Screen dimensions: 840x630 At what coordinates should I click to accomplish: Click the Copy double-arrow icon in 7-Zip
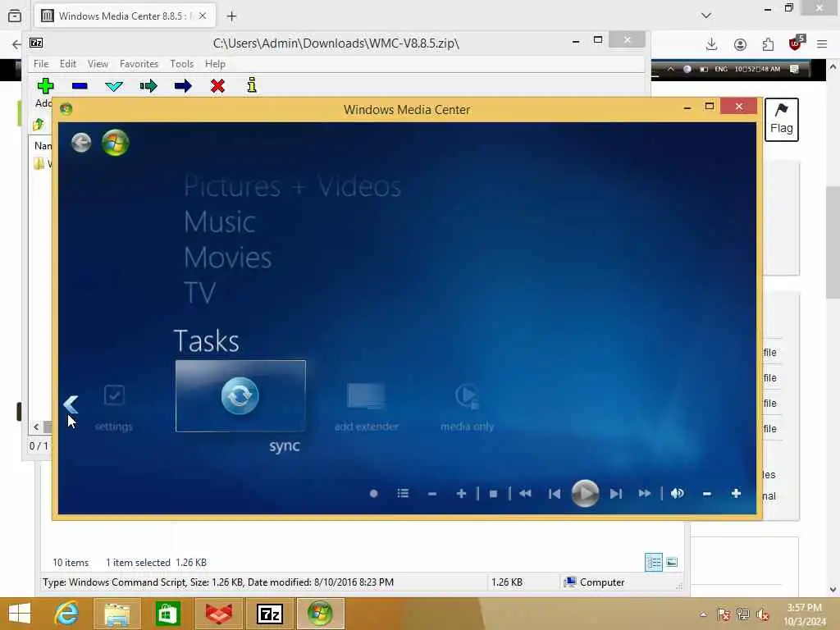(x=148, y=85)
